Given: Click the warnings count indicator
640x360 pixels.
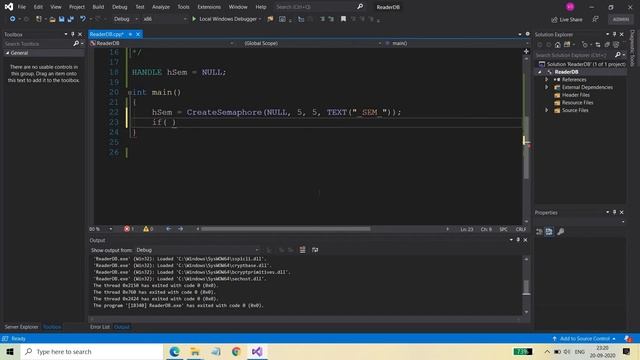Looking at the screenshot, I should coord(148,229).
